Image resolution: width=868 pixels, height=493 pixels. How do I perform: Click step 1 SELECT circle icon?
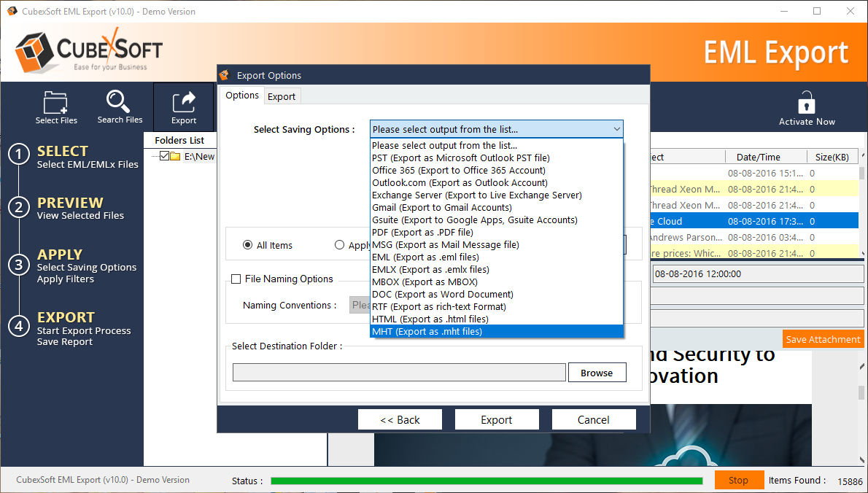point(18,155)
